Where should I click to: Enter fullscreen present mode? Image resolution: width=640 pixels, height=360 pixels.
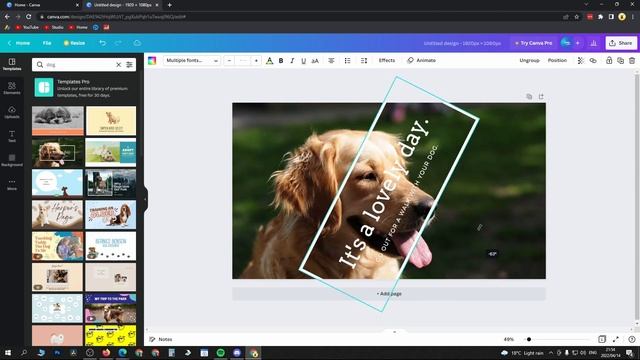(616, 339)
